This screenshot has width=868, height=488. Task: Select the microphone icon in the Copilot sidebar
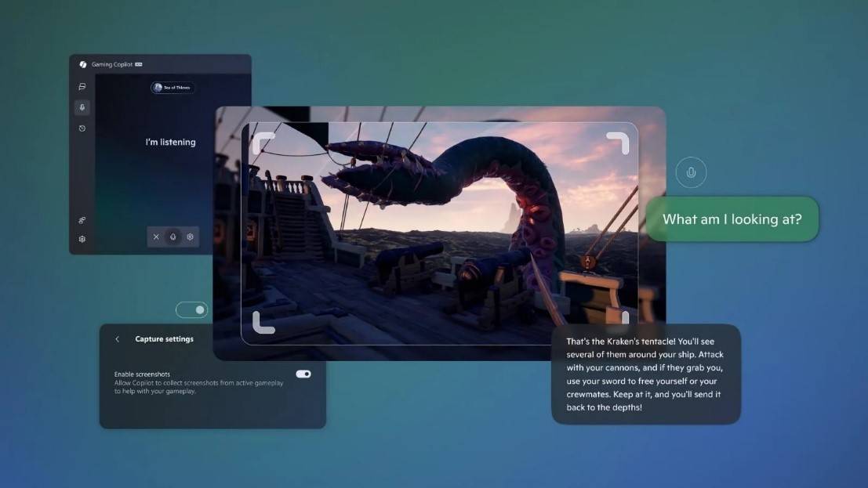(x=82, y=107)
